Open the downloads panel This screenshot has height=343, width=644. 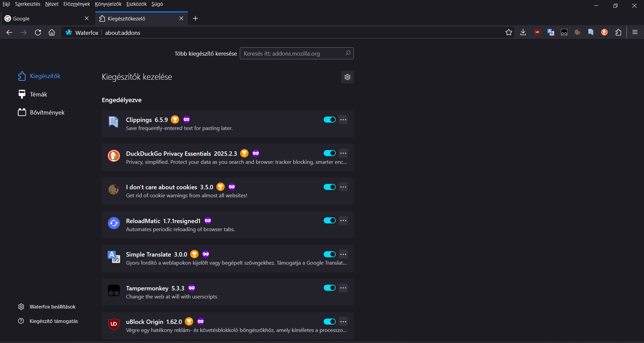coord(523,32)
